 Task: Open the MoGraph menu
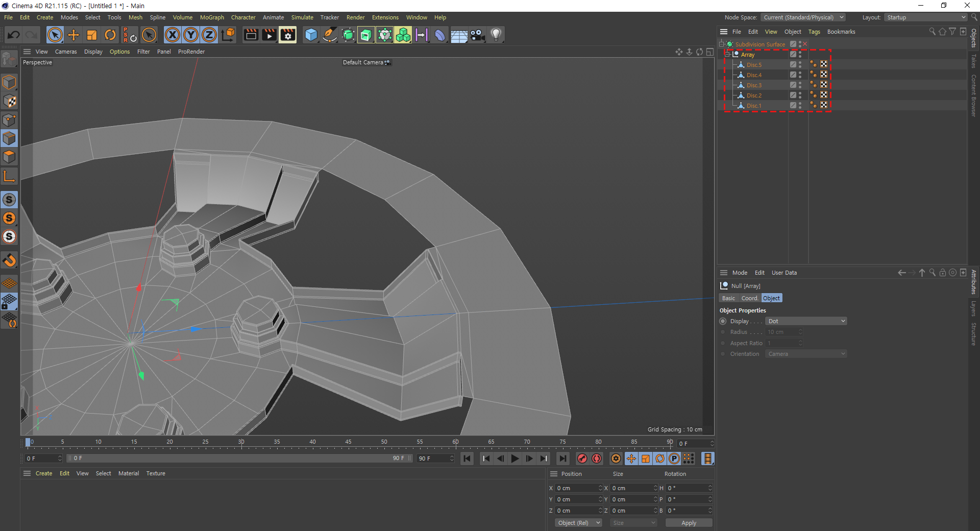[212, 17]
